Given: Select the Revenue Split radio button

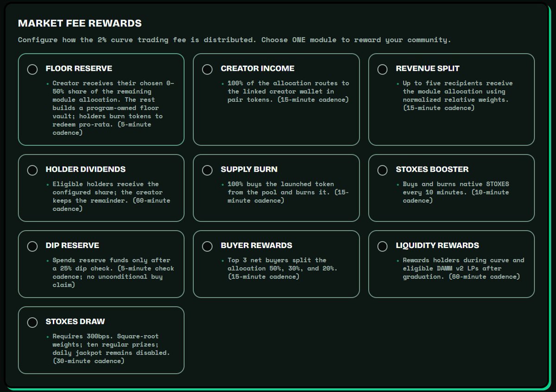Looking at the screenshot, I should point(382,69).
